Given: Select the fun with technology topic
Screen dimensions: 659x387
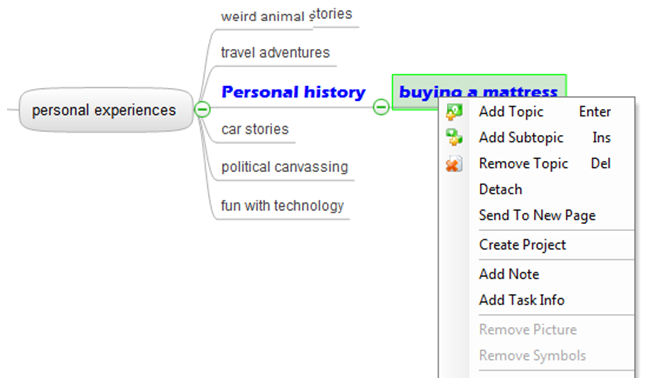Looking at the screenshot, I should 282,205.
